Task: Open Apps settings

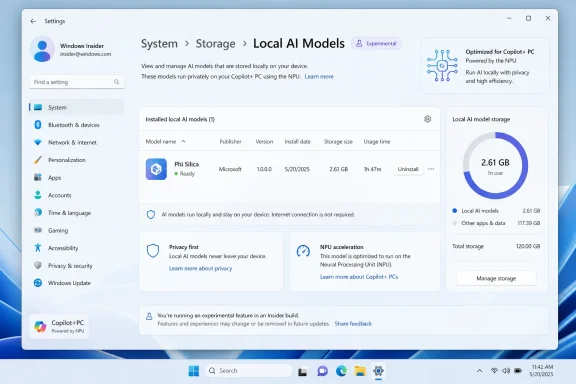Action: coord(77,177)
